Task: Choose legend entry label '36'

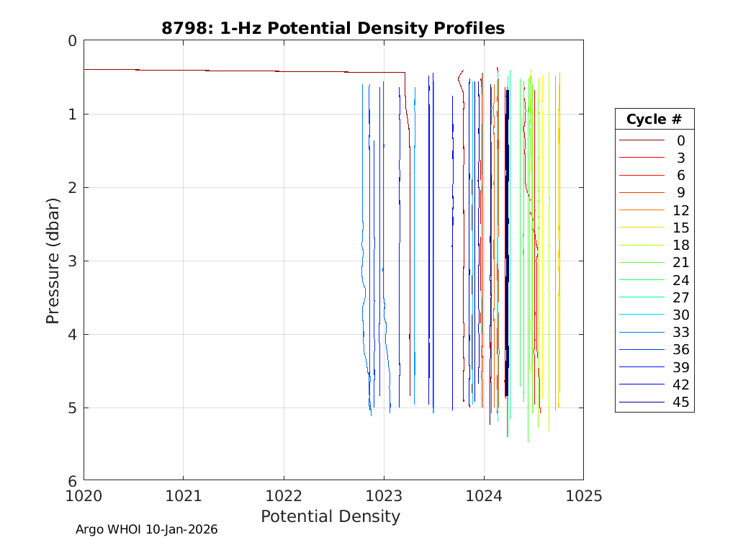Action: click(x=680, y=350)
